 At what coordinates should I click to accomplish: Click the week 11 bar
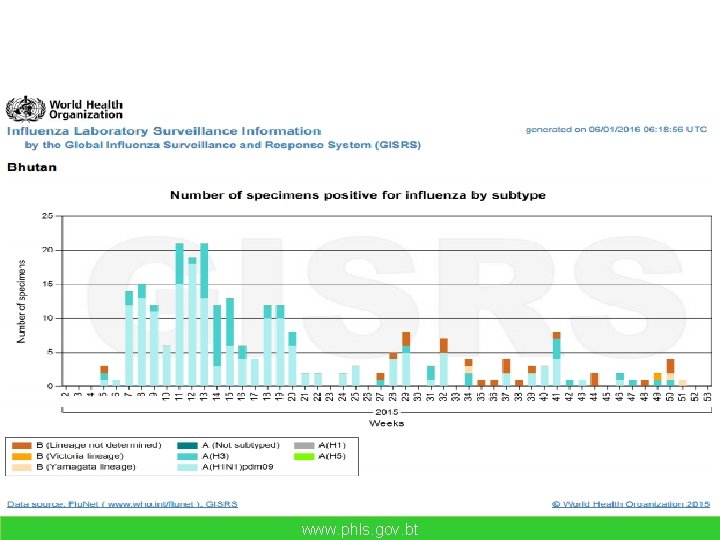pyautogui.click(x=180, y=315)
